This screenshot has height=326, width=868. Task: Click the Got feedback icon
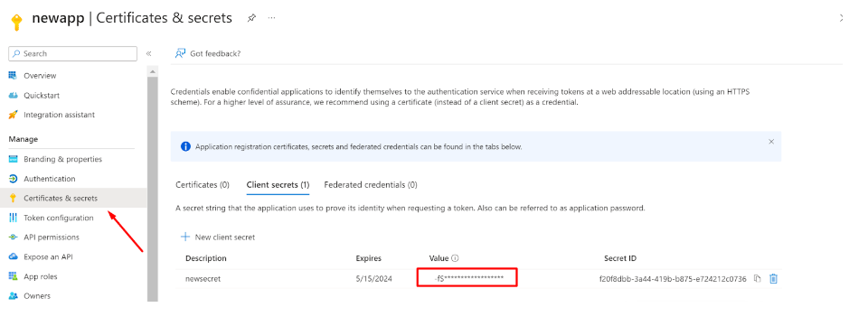coord(181,53)
